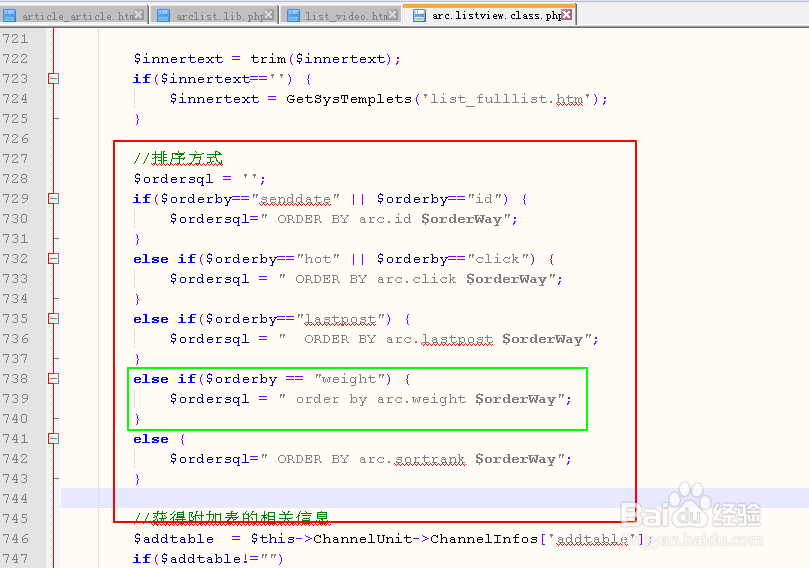
Task: Close the list_video.htm tab
Action: point(393,15)
